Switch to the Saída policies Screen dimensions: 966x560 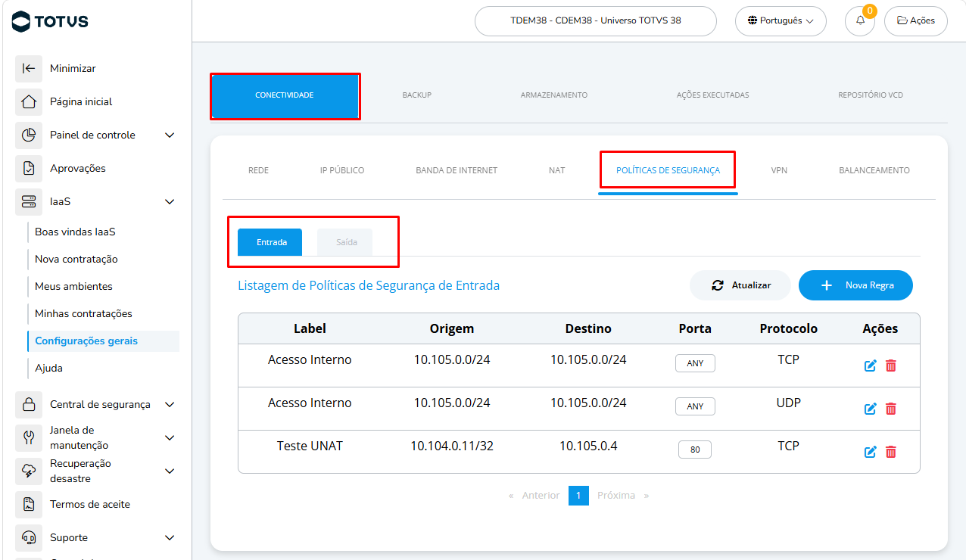pyautogui.click(x=345, y=242)
